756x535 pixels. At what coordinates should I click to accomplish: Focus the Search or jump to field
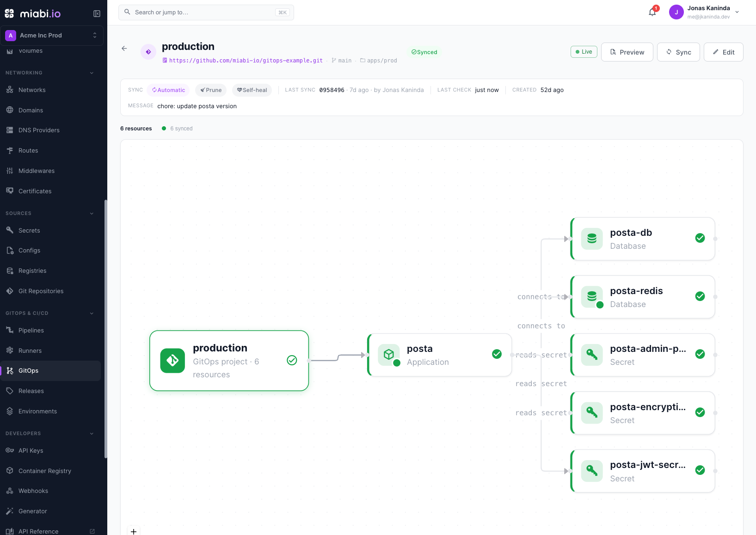point(206,12)
